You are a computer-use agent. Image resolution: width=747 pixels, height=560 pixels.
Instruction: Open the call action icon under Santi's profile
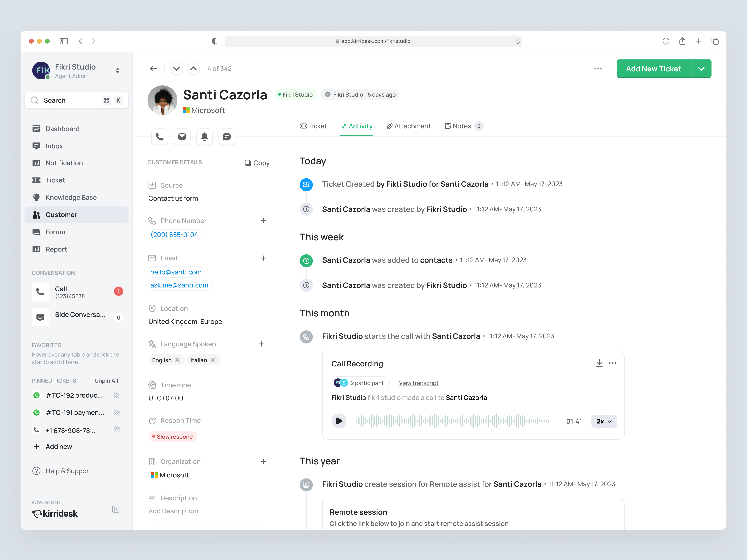pos(159,136)
